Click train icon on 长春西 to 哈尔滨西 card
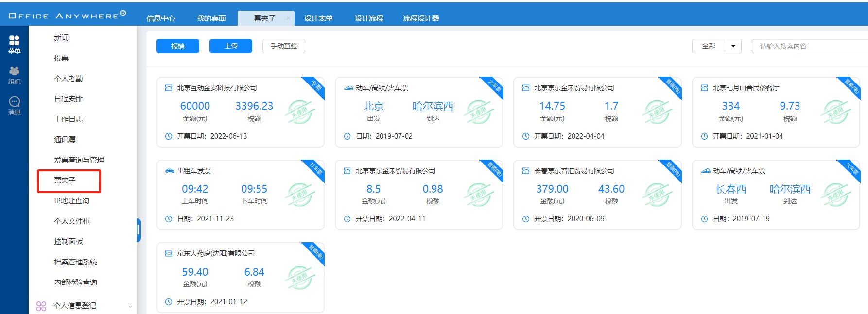This screenshot has width=868, height=314. (x=705, y=171)
